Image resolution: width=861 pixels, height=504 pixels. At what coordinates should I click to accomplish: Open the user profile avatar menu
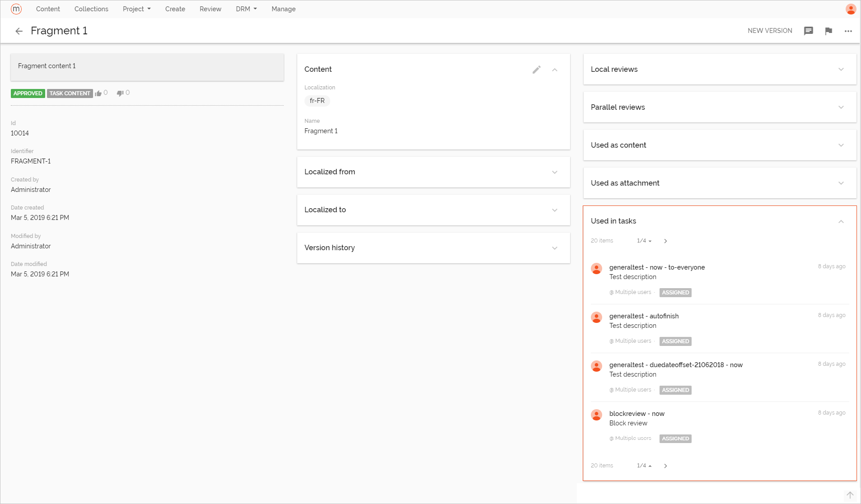(851, 9)
